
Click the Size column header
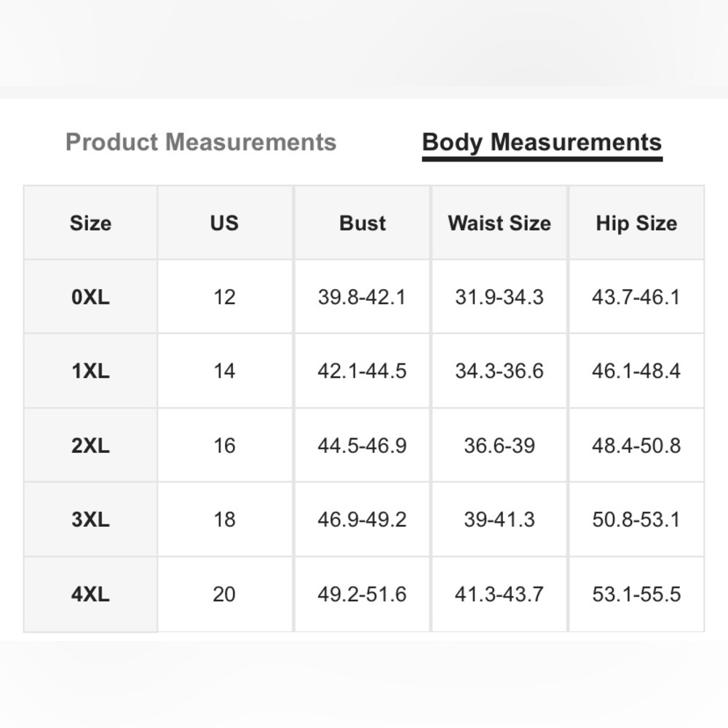90,223
